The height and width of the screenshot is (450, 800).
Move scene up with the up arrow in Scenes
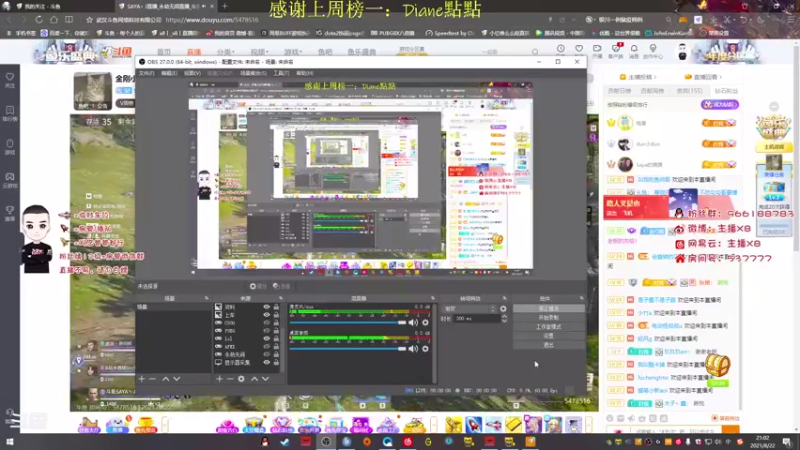(x=165, y=379)
